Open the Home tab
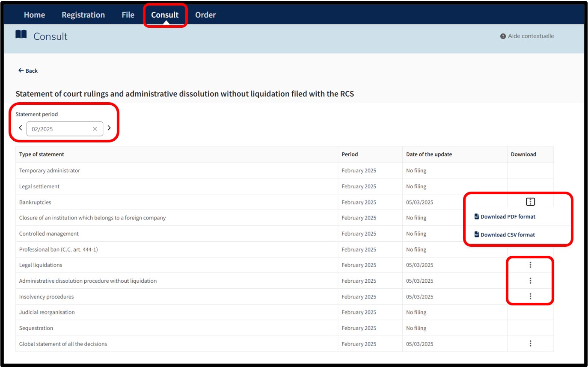 coord(34,15)
